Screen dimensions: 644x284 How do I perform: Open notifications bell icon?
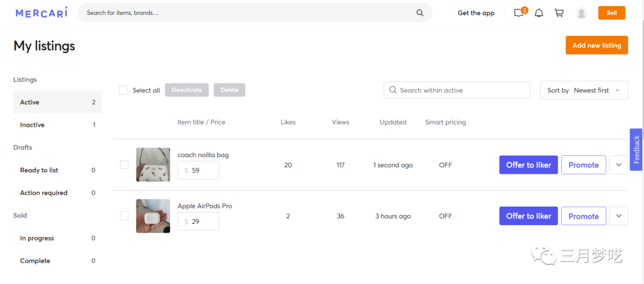pyautogui.click(x=539, y=13)
